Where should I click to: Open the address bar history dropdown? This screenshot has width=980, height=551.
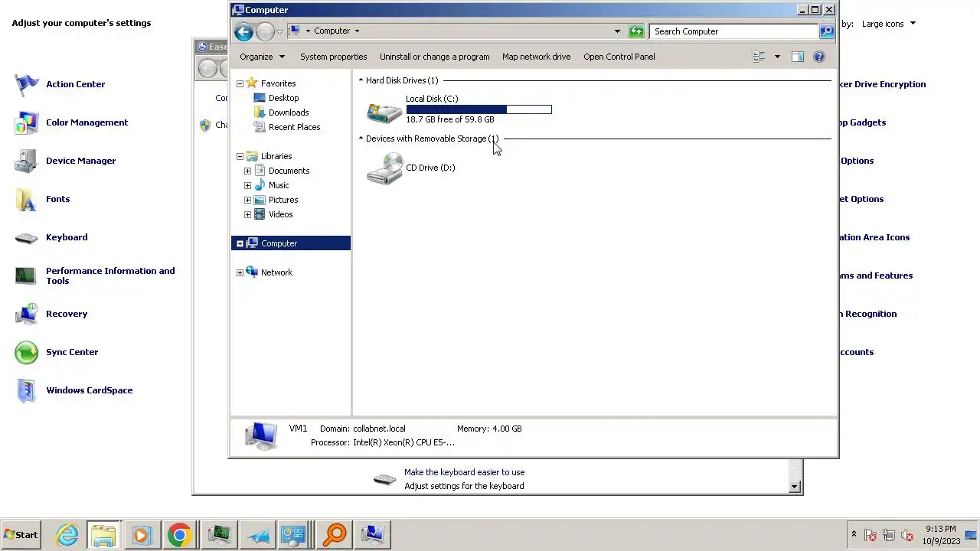tap(617, 31)
